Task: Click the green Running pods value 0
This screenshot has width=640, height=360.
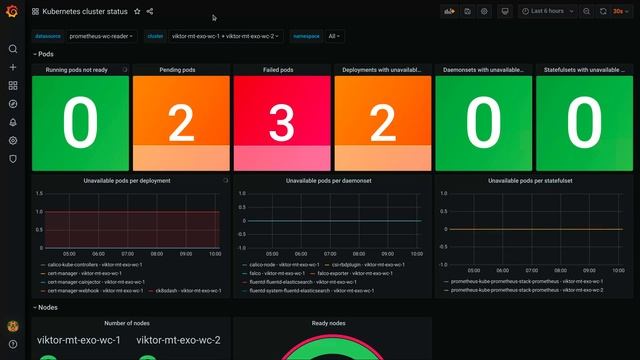Action: tap(80, 122)
